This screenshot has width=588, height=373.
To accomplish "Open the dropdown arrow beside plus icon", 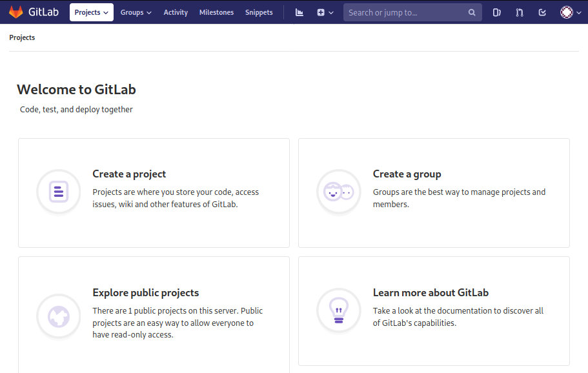I will tap(331, 13).
